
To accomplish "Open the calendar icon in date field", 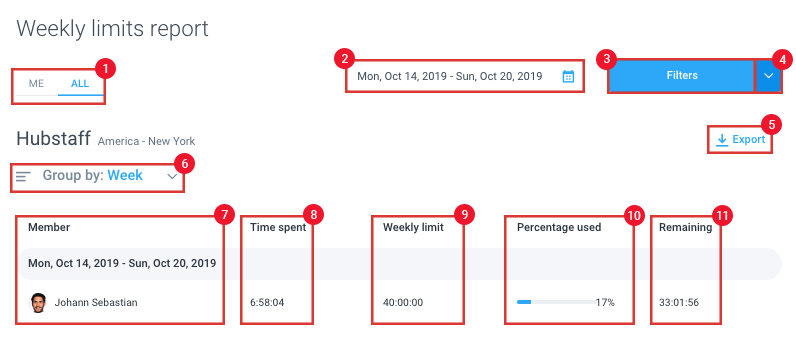I will click(x=568, y=77).
